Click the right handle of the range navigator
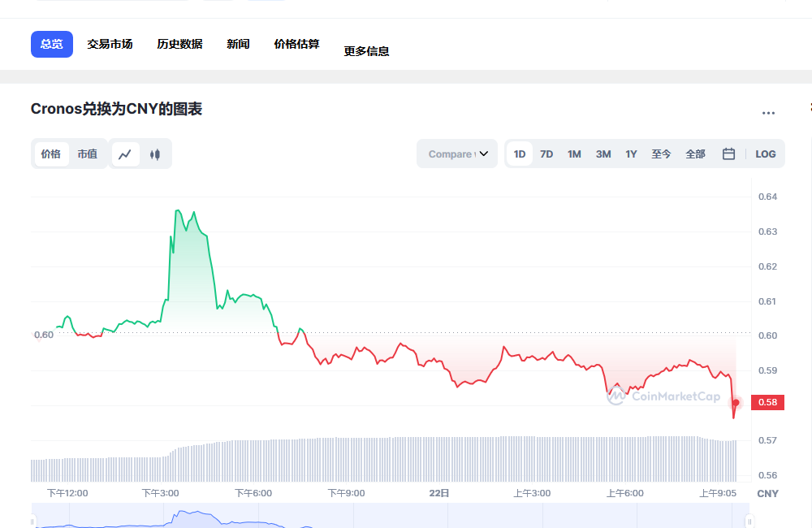This screenshot has width=812, height=528. [x=749, y=521]
